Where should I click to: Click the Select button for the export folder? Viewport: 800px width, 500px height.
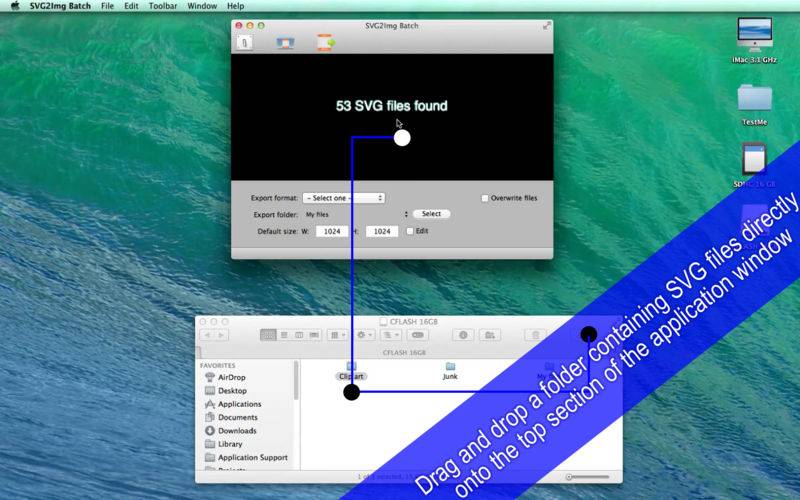pos(431,214)
